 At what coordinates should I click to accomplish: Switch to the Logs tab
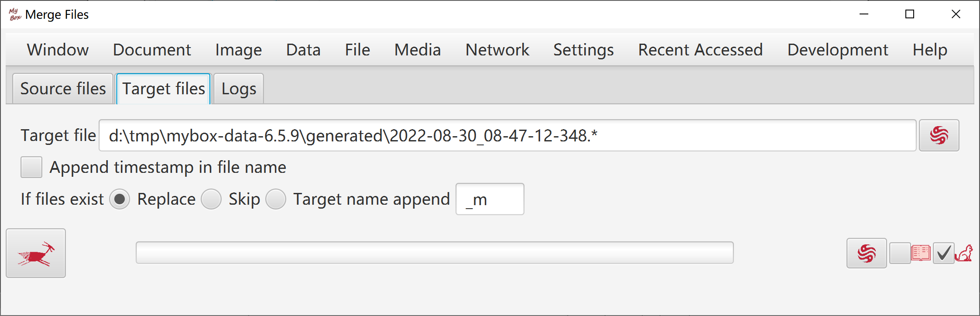tap(239, 89)
